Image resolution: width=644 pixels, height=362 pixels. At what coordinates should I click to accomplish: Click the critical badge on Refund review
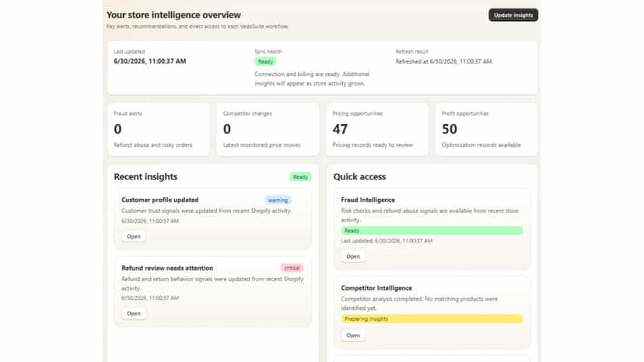click(x=292, y=268)
